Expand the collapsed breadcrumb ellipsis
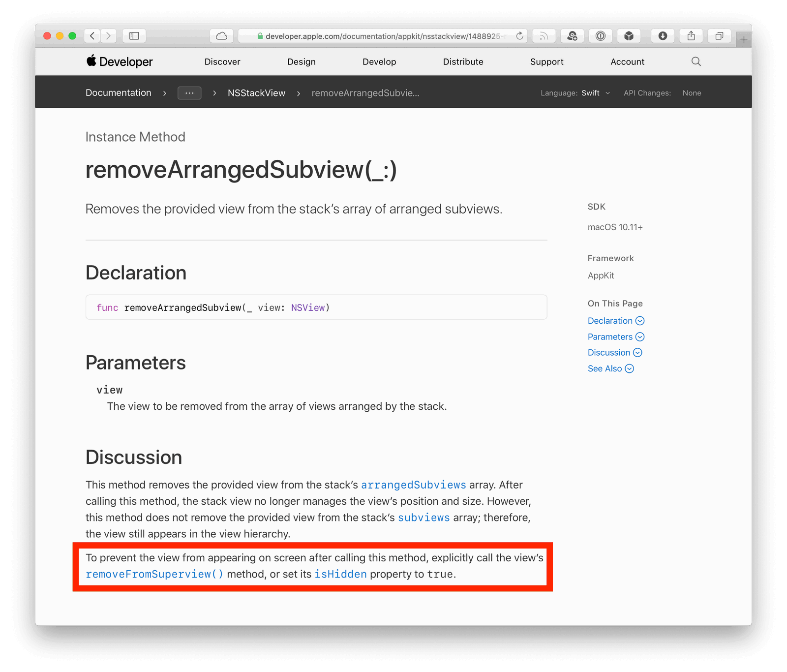Viewport: 787px width, 672px height. click(x=189, y=93)
